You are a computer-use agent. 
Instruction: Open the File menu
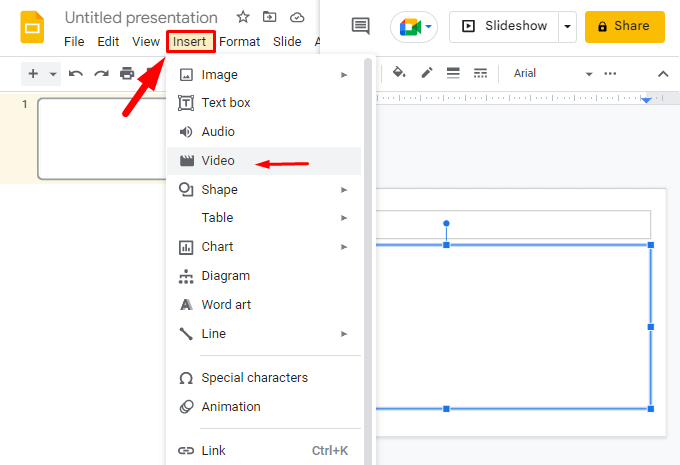(74, 42)
